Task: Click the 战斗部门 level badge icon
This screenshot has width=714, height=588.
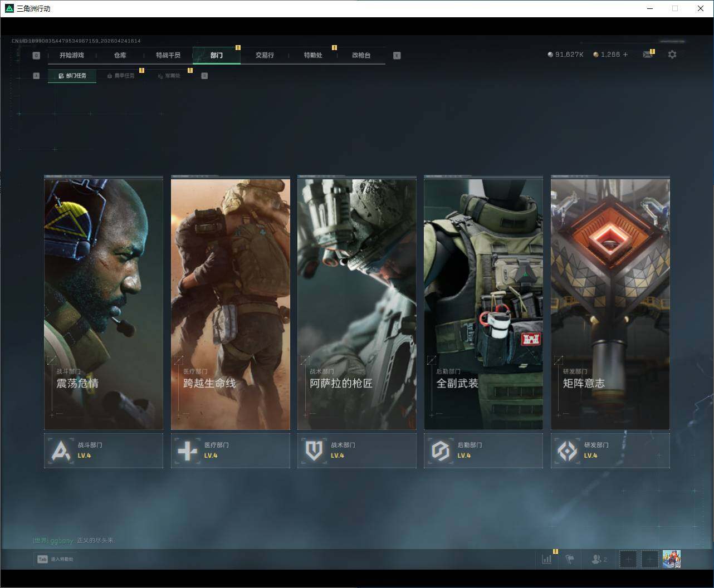Action: 61,450
